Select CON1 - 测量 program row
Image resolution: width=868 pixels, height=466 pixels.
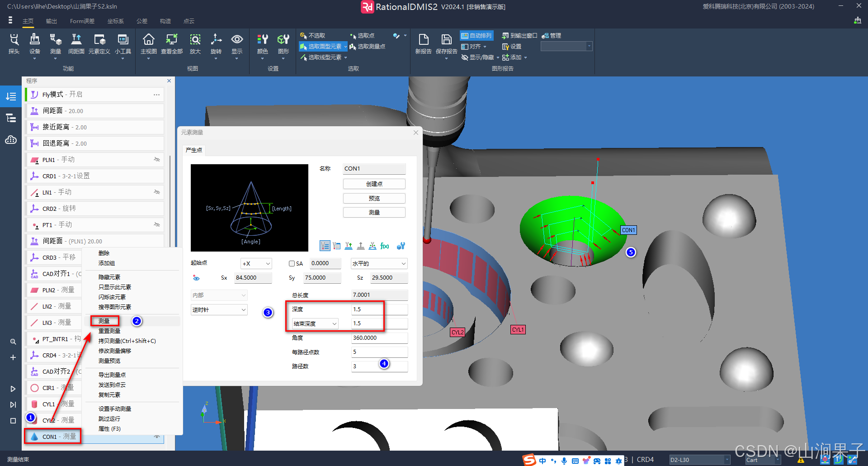(x=94, y=437)
